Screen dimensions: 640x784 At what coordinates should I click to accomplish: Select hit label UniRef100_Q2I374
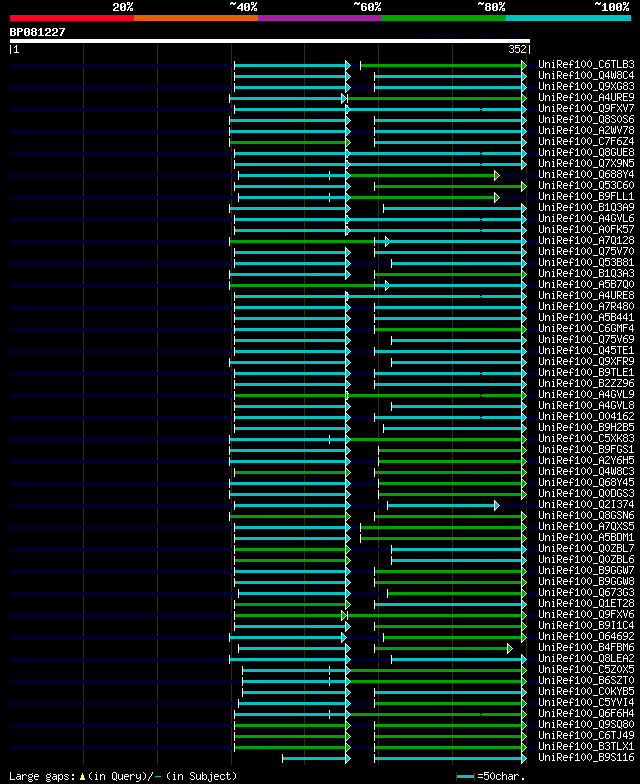(586, 504)
